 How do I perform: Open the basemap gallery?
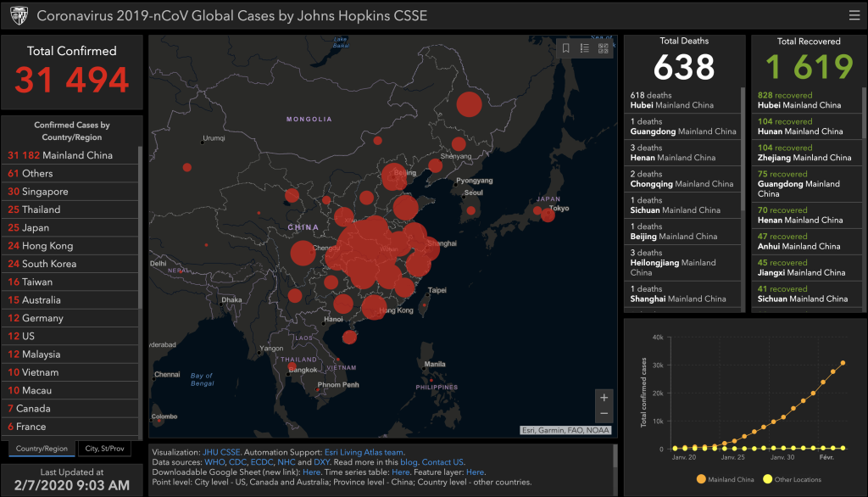603,48
